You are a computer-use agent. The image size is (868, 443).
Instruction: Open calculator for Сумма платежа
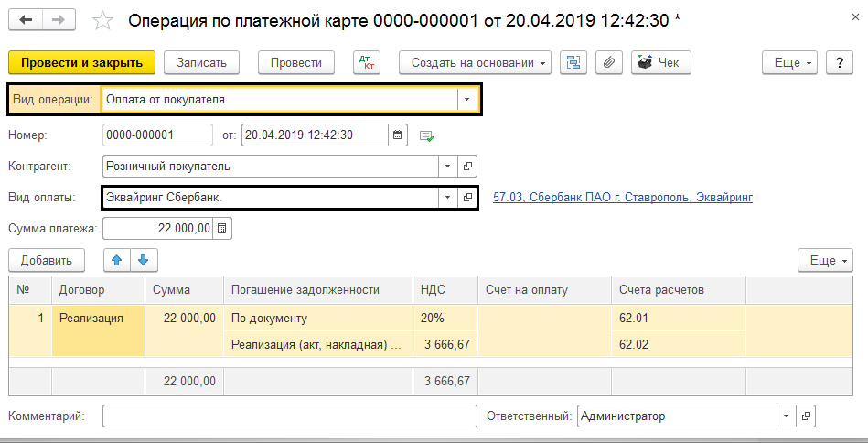[x=222, y=228]
